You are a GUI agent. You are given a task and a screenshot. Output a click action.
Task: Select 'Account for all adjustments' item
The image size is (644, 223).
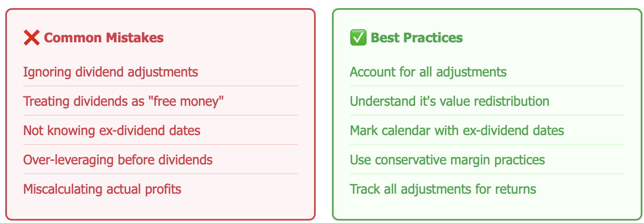coord(428,72)
